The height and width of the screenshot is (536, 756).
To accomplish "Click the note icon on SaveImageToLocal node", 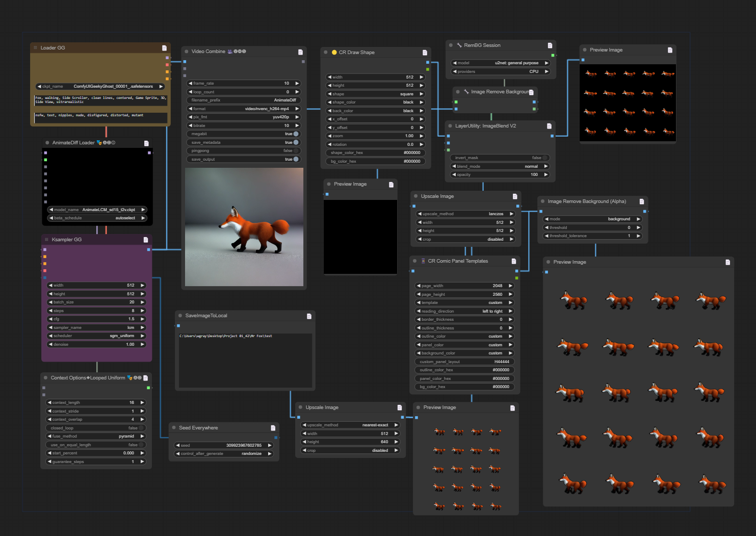I will pos(309,316).
